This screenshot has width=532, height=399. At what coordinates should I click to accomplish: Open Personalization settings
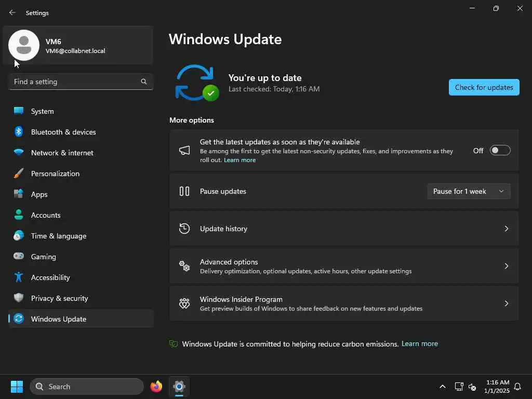(x=81, y=174)
